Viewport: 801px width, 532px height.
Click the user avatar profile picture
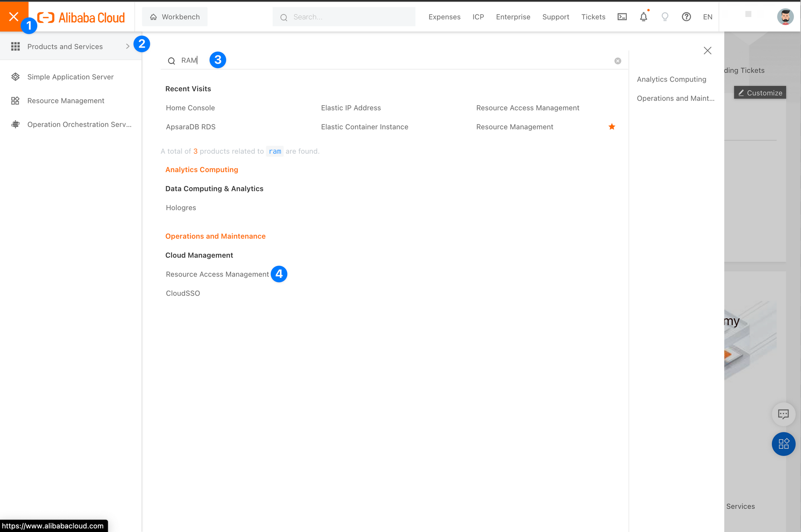tap(785, 17)
